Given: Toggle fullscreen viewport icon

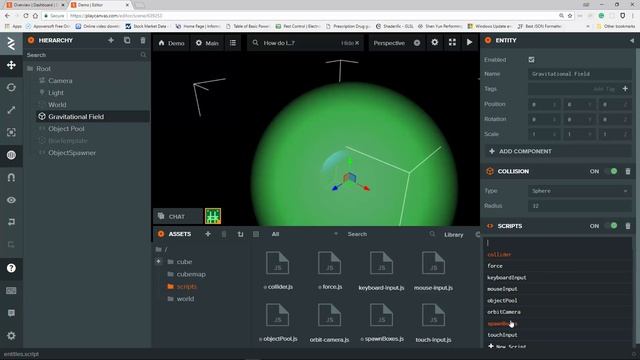Looking at the screenshot, I should tap(452, 42).
